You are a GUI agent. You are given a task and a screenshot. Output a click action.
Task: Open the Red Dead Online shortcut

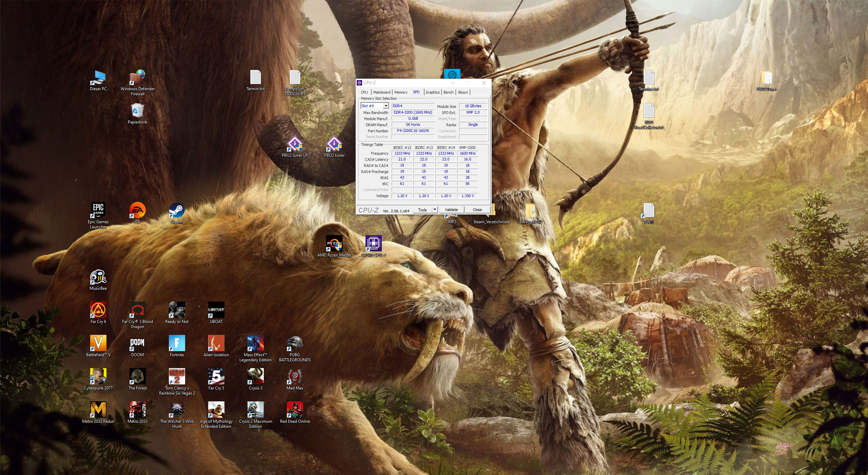295,410
